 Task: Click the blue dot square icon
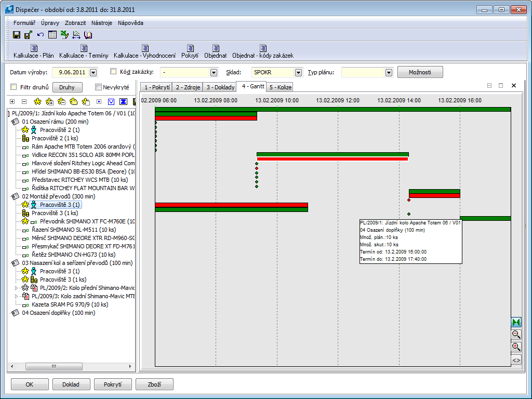point(99,101)
